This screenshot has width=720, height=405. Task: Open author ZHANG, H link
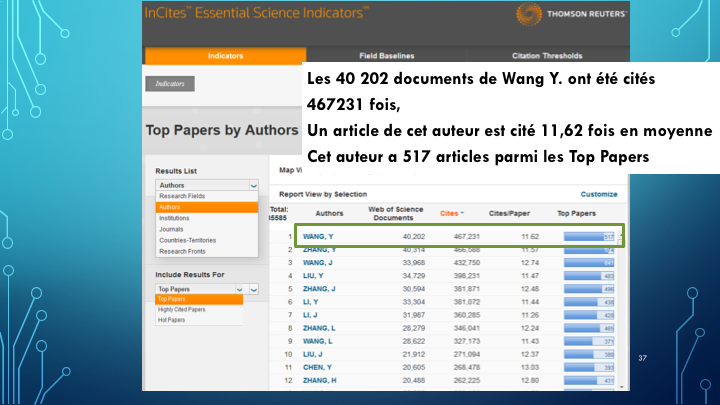(319, 381)
